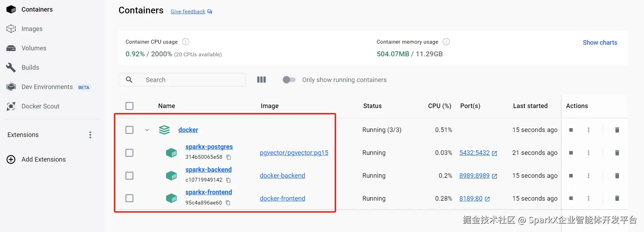The image size is (644, 232).
Task: Delete the sparkx-backend container
Action: pyautogui.click(x=617, y=176)
